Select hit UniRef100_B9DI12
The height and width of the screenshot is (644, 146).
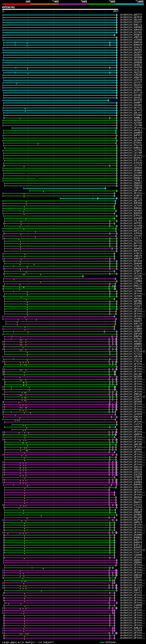(x=131, y=198)
